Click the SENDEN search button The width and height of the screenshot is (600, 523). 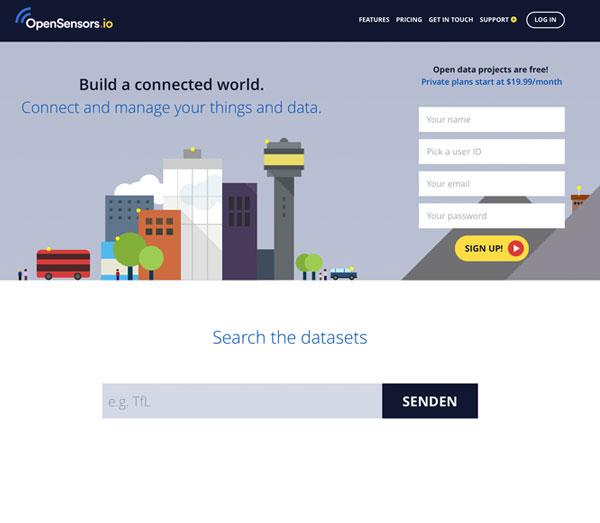pyautogui.click(x=430, y=401)
